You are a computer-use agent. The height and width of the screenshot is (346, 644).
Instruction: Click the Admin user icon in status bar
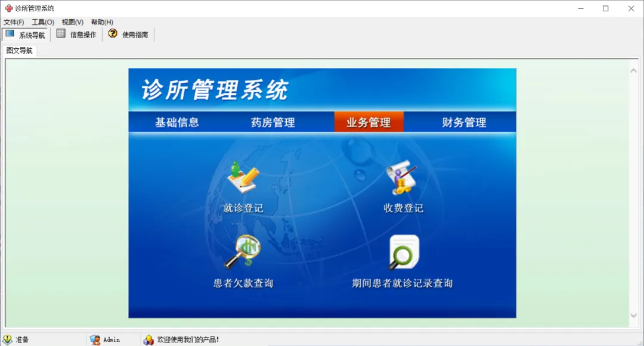[x=95, y=339]
